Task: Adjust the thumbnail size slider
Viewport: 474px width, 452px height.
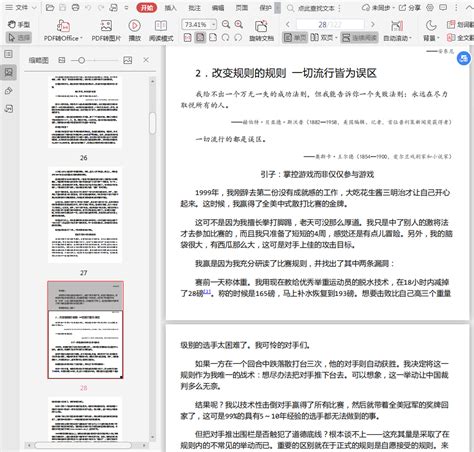Action: 82,60
